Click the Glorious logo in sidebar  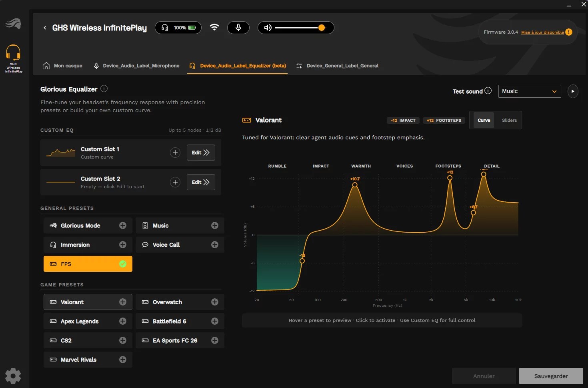pos(13,23)
